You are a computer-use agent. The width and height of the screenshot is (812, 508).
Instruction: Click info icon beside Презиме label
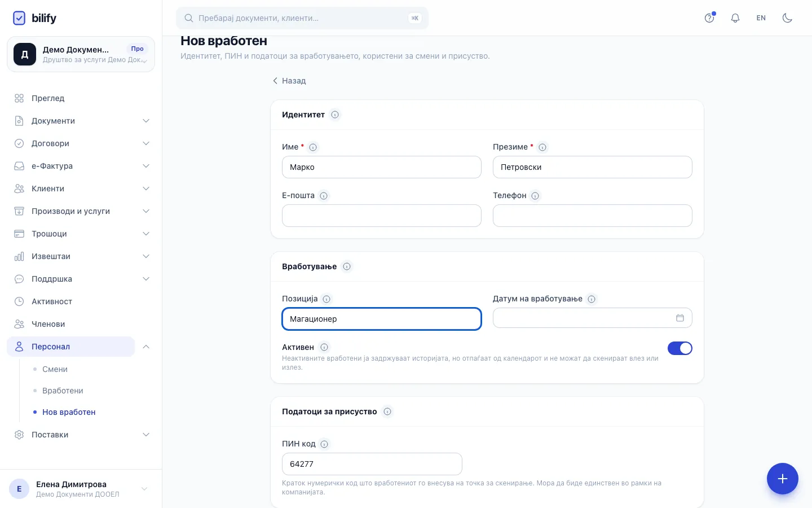(x=542, y=147)
